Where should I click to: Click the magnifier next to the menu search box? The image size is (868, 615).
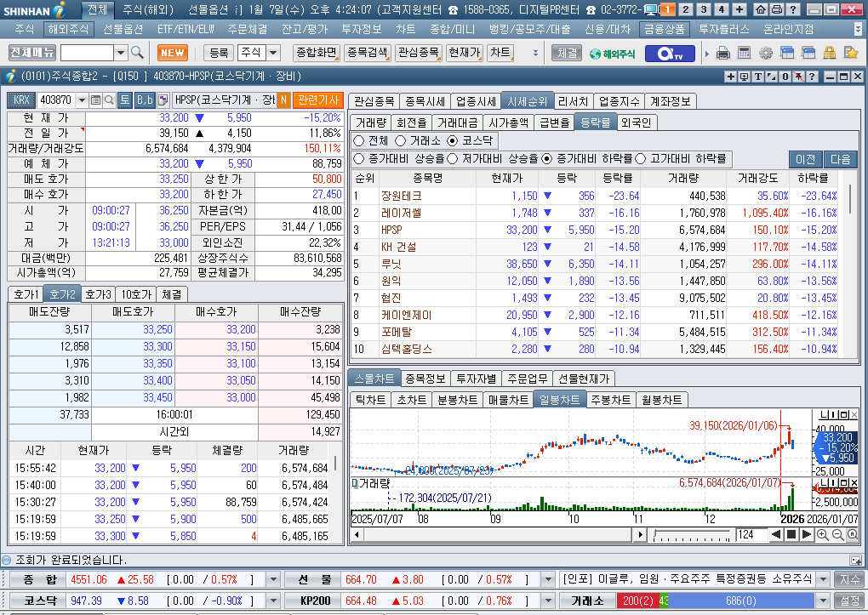pos(137,53)
